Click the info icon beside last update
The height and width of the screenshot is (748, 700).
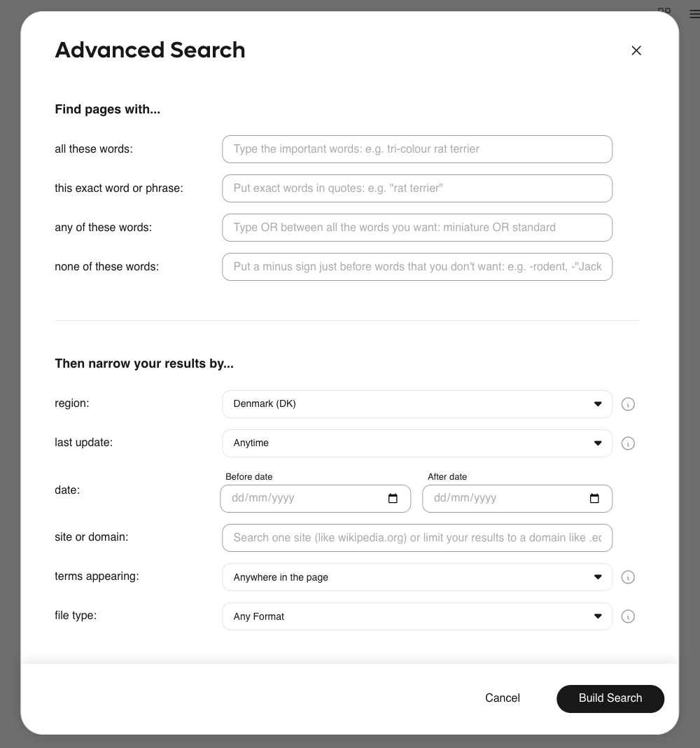tap(628, 443)
